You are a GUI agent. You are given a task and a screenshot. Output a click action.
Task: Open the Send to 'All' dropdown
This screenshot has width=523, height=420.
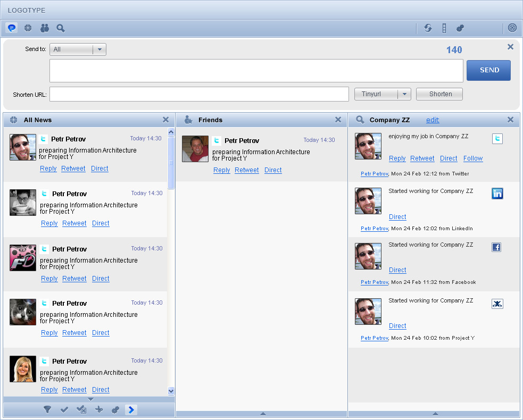pyautogui.click(x=78, y=49)
